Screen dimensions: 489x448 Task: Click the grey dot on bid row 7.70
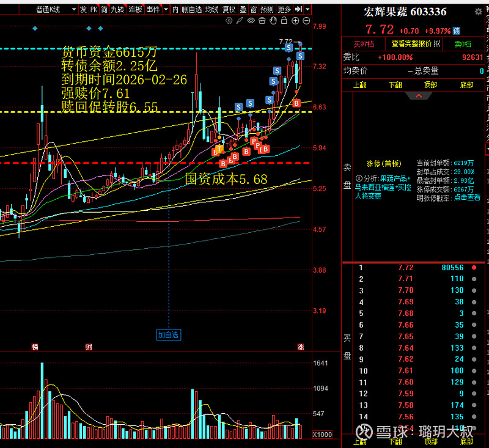[474, 290]
